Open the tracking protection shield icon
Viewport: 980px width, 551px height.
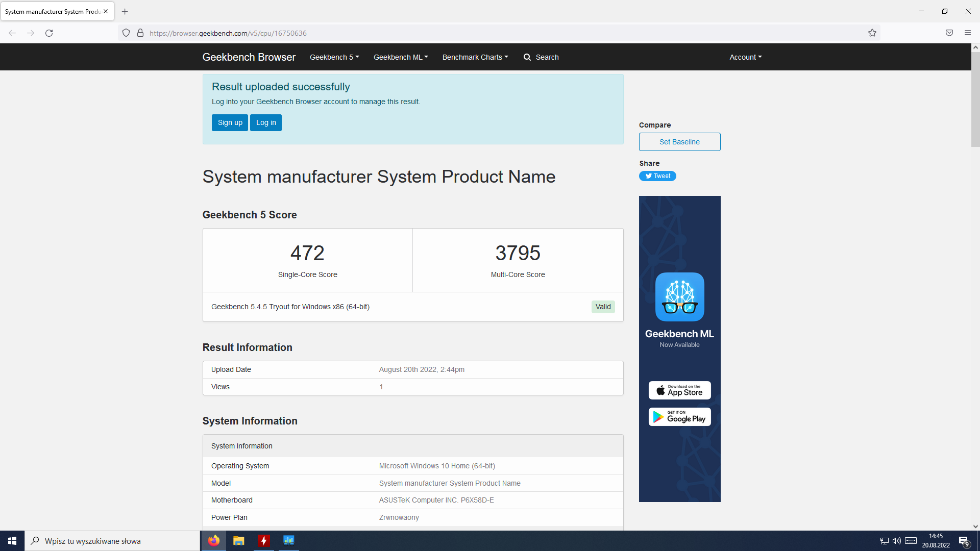pos(126,33)
